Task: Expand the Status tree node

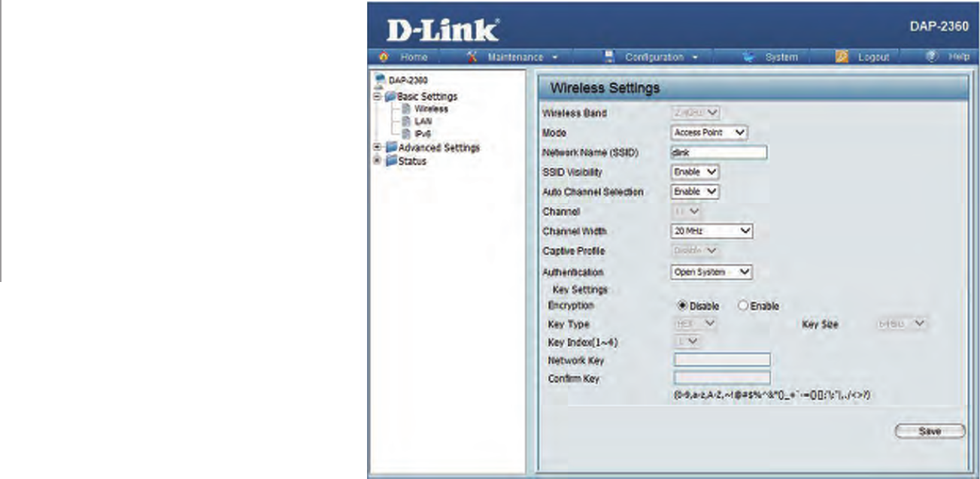Action: (x=377, y=161)
